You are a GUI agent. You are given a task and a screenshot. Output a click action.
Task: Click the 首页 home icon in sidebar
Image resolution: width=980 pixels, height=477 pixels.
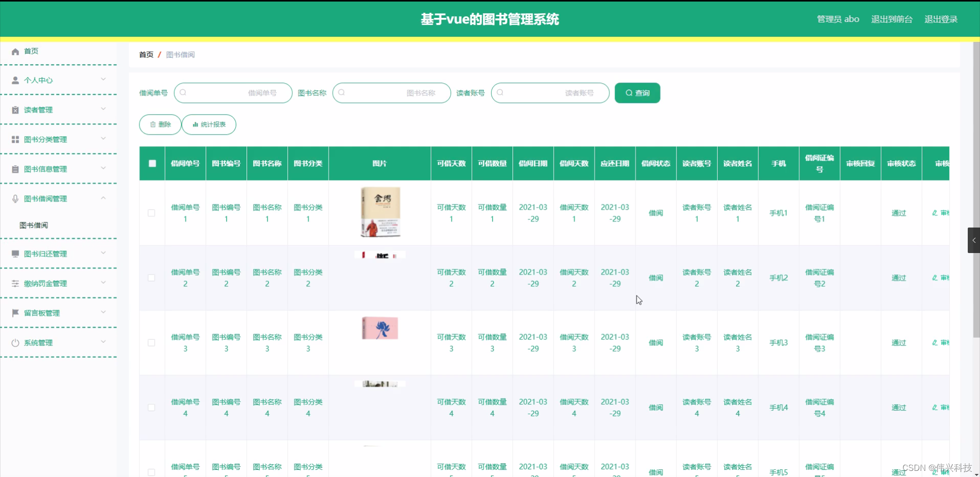coord(15,51)
